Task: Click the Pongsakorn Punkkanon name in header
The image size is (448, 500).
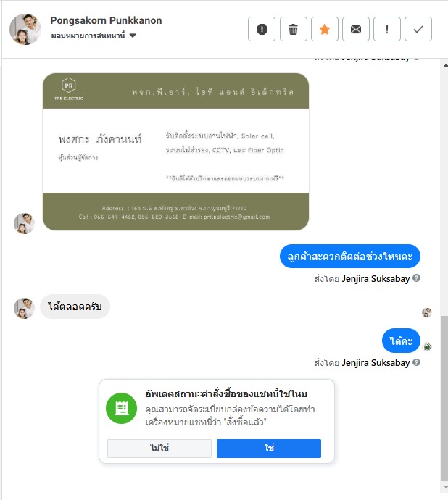Action: (x=106, y=20)
